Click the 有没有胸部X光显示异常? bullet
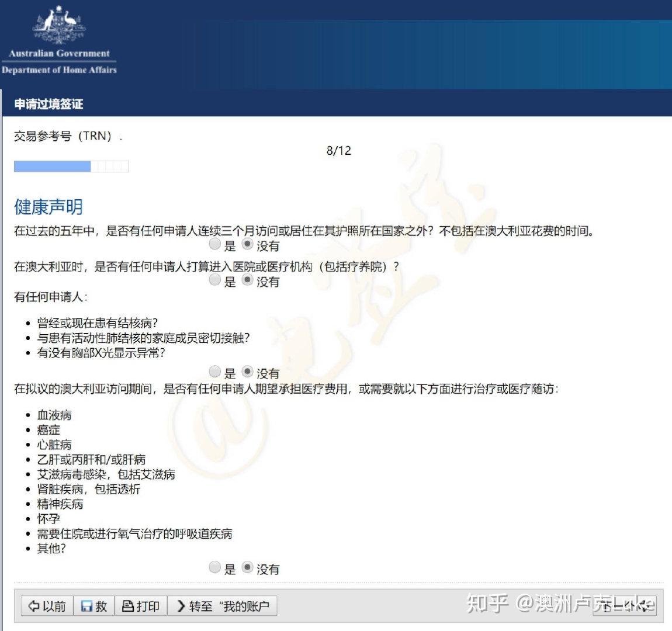This screenshot has width=672, height=631. pos(101,352)
